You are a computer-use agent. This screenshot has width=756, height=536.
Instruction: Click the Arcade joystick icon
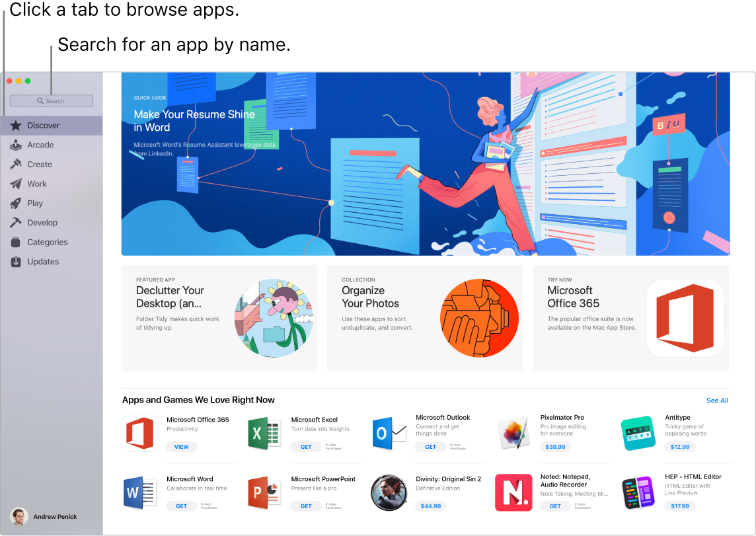click(16, 145)
